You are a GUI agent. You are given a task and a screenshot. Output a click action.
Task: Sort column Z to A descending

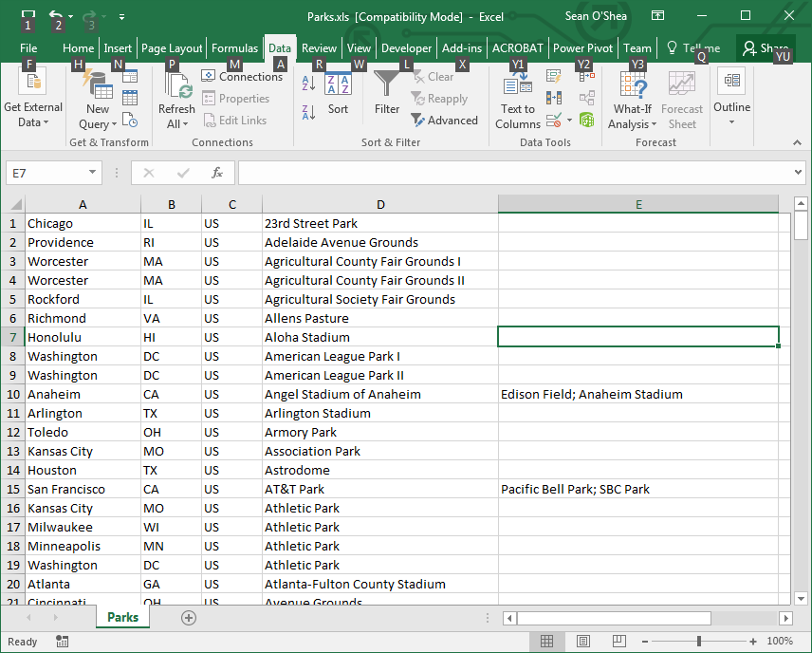click(x=308, y=112)
